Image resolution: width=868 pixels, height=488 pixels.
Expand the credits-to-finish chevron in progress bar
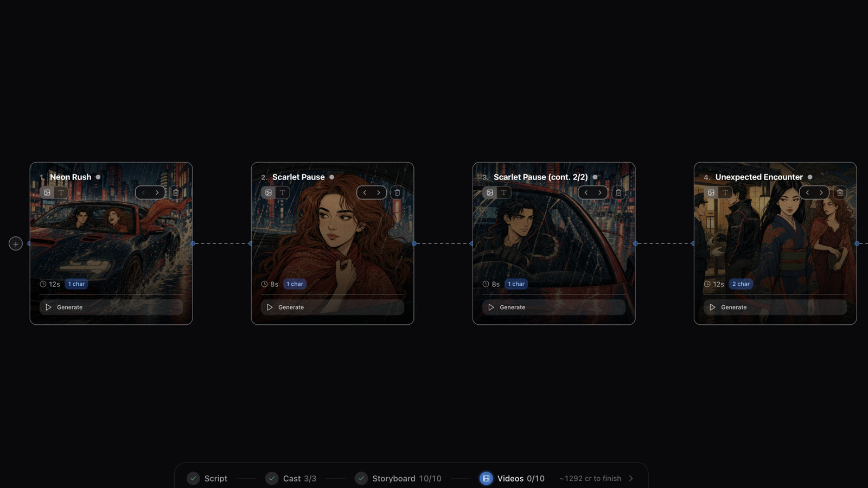[631, 478]
